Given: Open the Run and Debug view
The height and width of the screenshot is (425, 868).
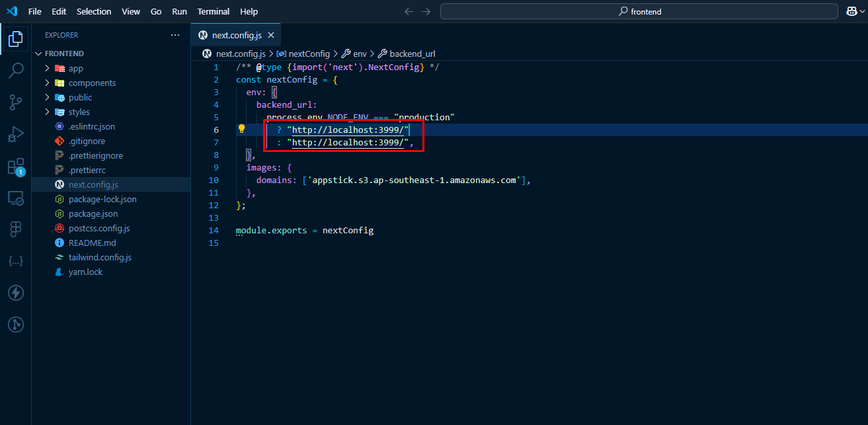Looking at the screenshot, I should click(16, 134).
